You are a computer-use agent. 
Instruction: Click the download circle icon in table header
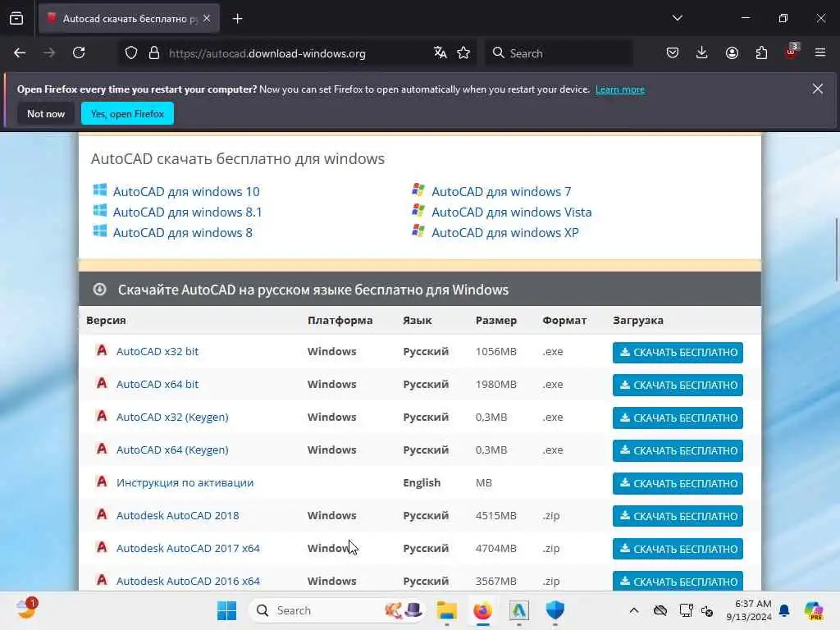coord(99,290)
